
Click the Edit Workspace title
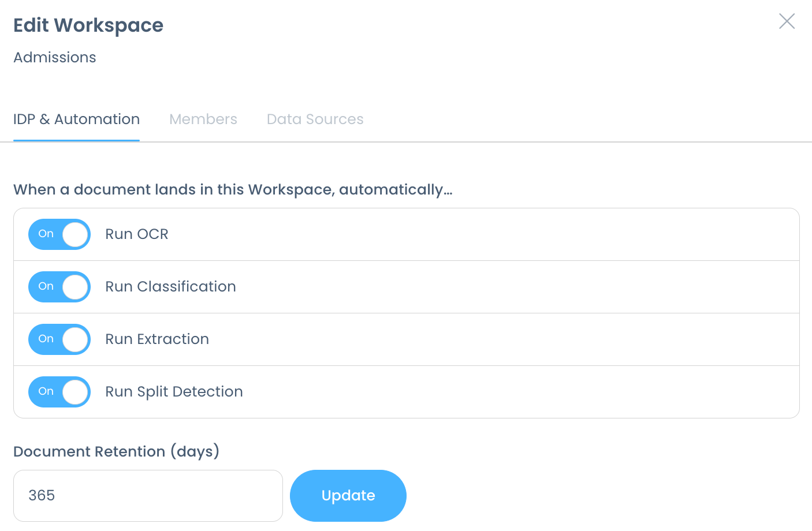pos(88,25)
